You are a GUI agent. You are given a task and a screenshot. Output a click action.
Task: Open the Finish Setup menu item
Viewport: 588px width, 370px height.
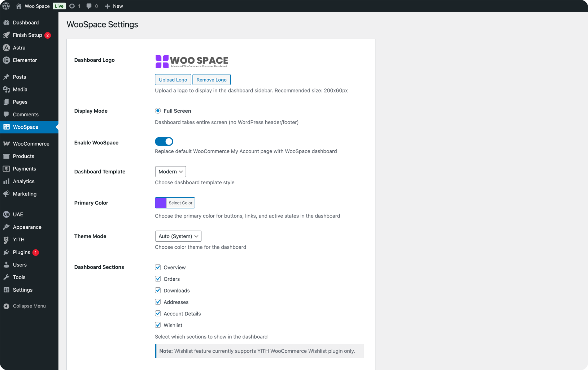click(x=27, y=35)
